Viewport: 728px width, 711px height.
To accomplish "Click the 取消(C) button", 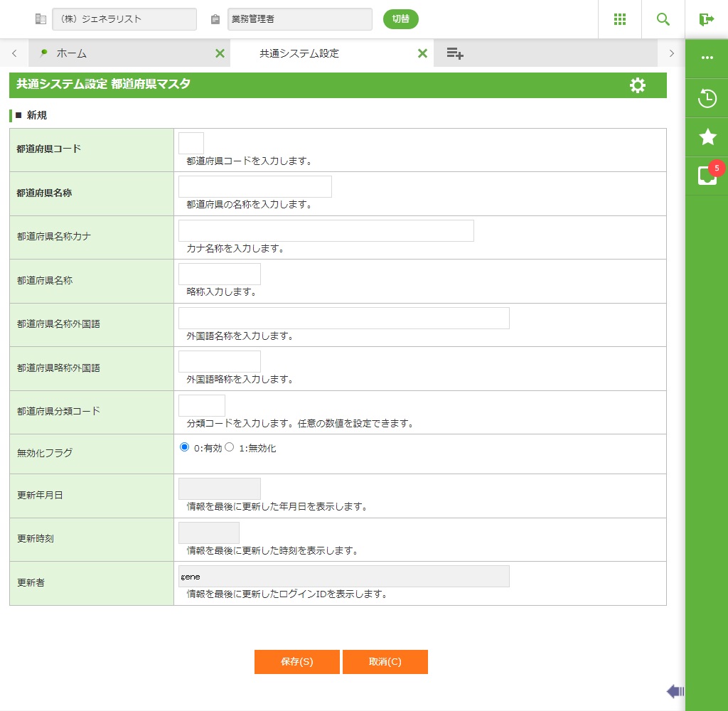I will [385, 661].
